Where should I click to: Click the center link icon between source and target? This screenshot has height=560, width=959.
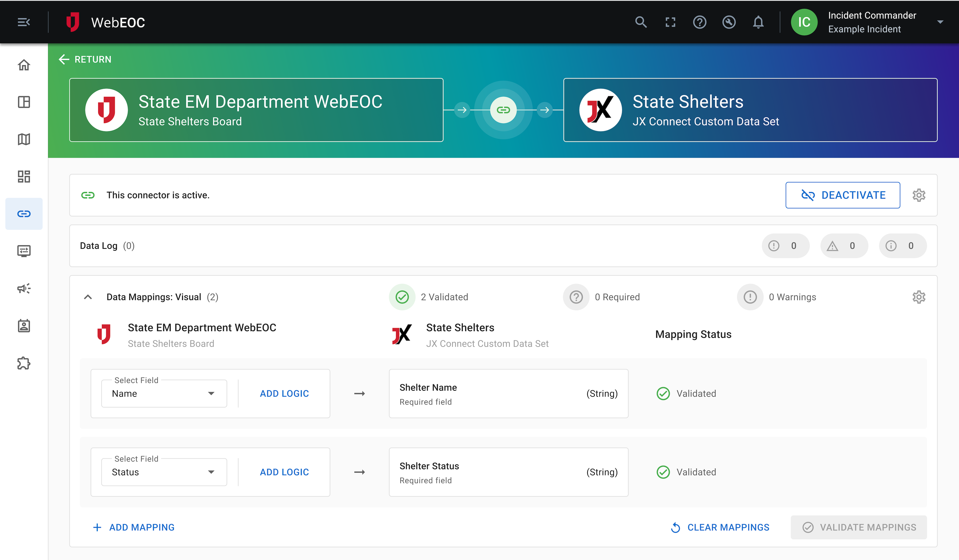click(x=503, y=110)
